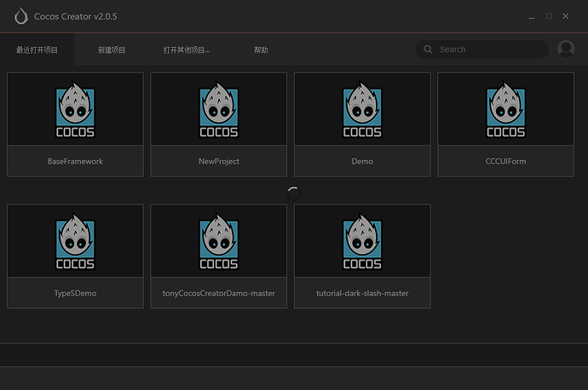Select the BaseFramework project name label

point(75,162)
